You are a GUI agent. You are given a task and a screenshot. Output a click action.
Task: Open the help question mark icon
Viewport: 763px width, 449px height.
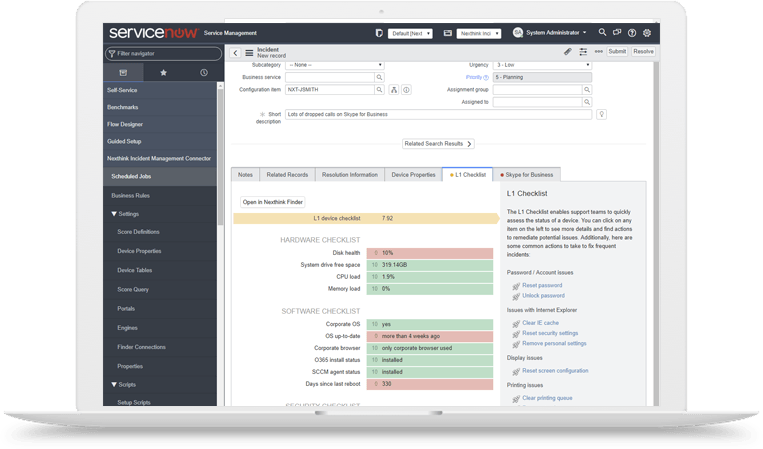point(632,33)
